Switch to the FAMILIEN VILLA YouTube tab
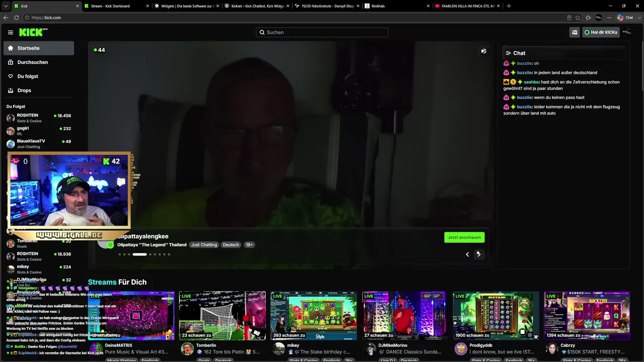644x362 pixels. (466, 6)
